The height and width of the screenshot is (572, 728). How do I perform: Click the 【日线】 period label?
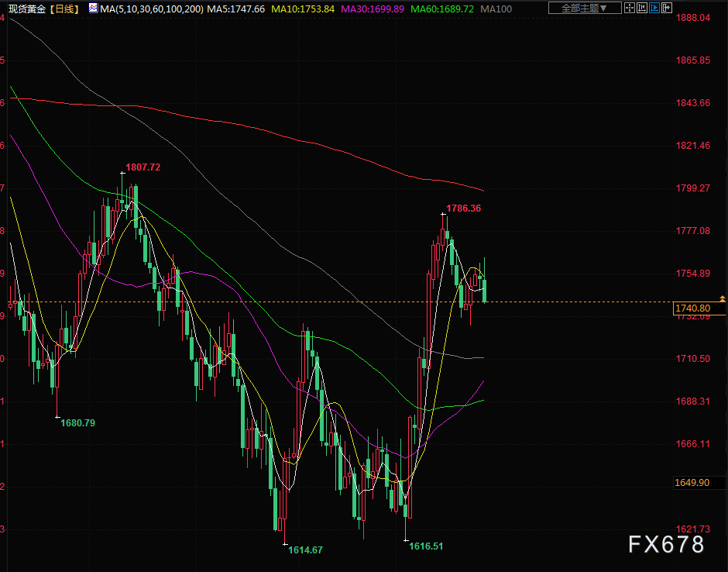[x=64, y=9]
